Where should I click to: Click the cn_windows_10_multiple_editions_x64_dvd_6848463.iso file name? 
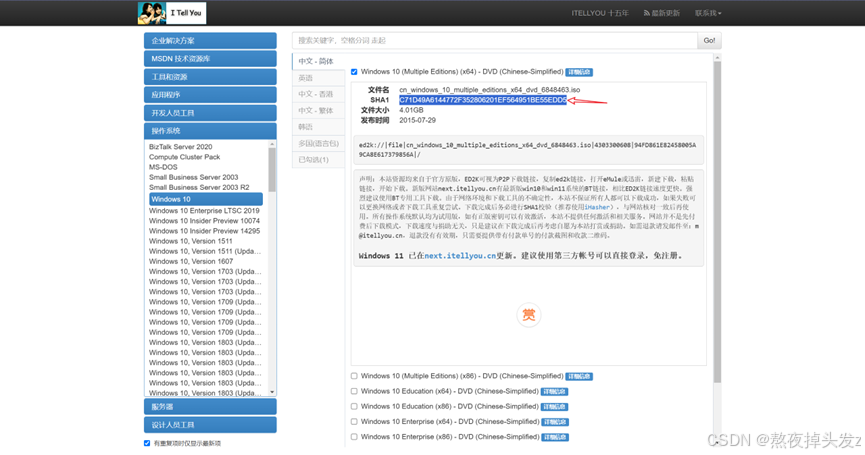(490, 90)
